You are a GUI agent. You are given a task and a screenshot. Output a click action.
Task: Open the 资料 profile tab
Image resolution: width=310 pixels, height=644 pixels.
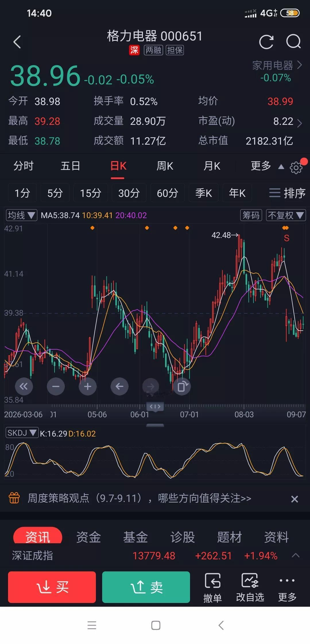(276, 537)
